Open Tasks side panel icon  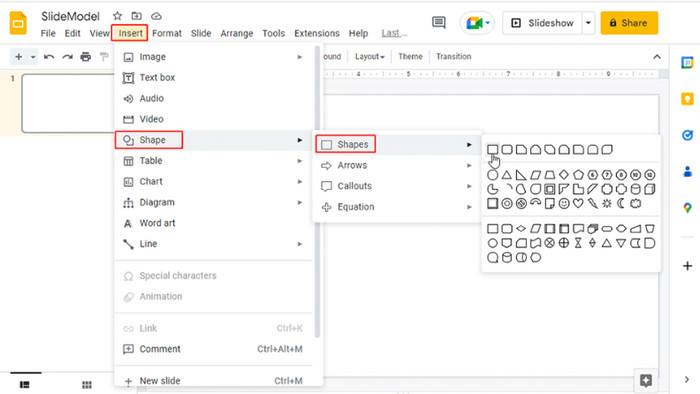coord(688,135)
